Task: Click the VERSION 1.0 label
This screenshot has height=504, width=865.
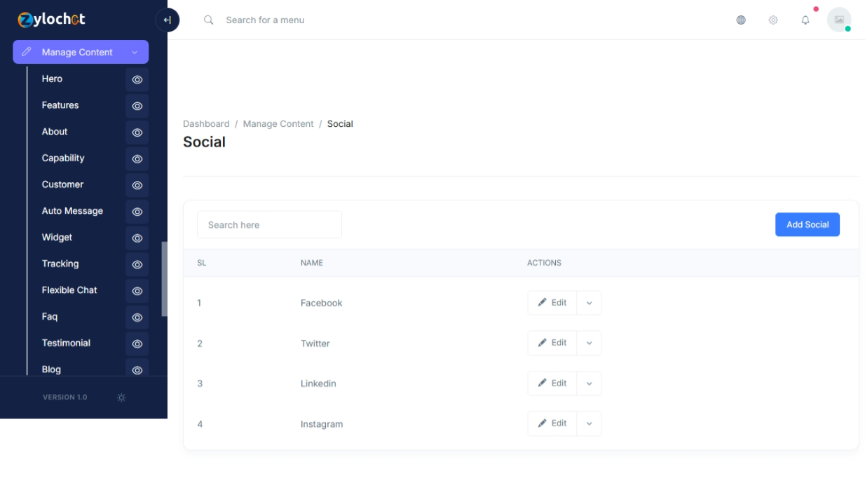Action: point(65,397)
